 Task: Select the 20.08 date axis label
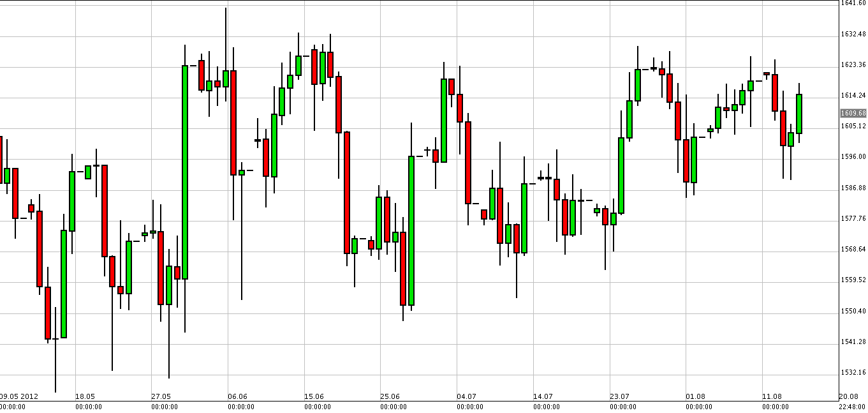[x=848, y=396]
